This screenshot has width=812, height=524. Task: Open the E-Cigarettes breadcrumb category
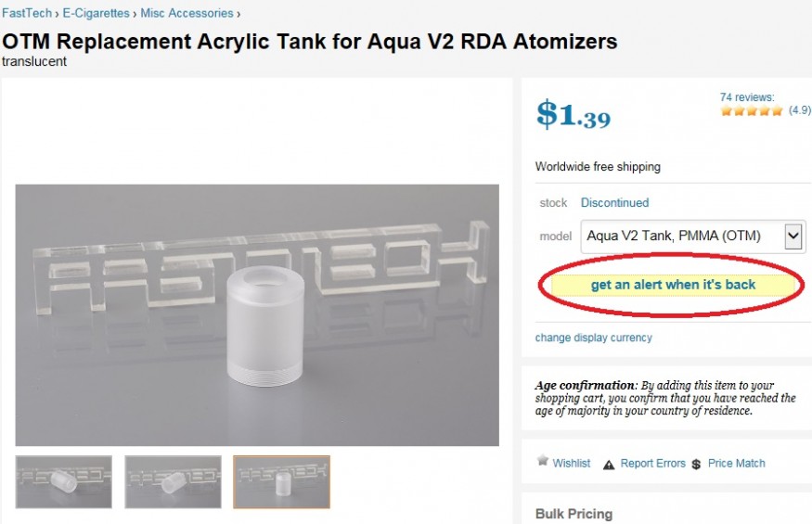tap(96, 14)
